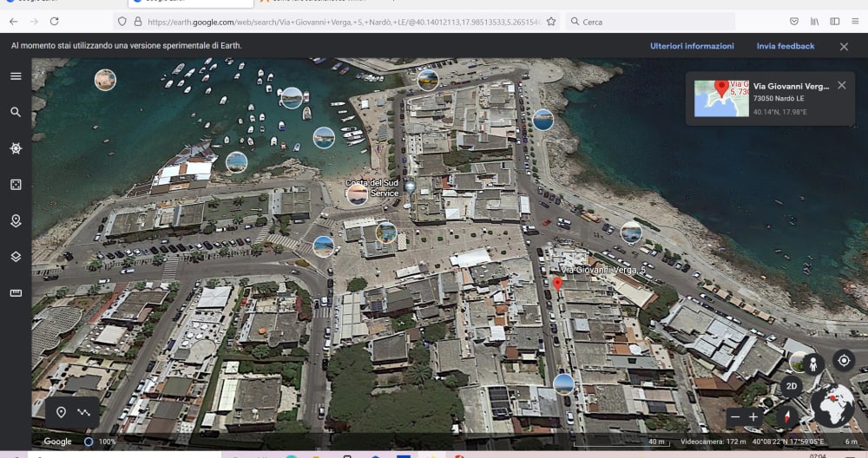Select the draw line or shape tool

click(83, 412)
